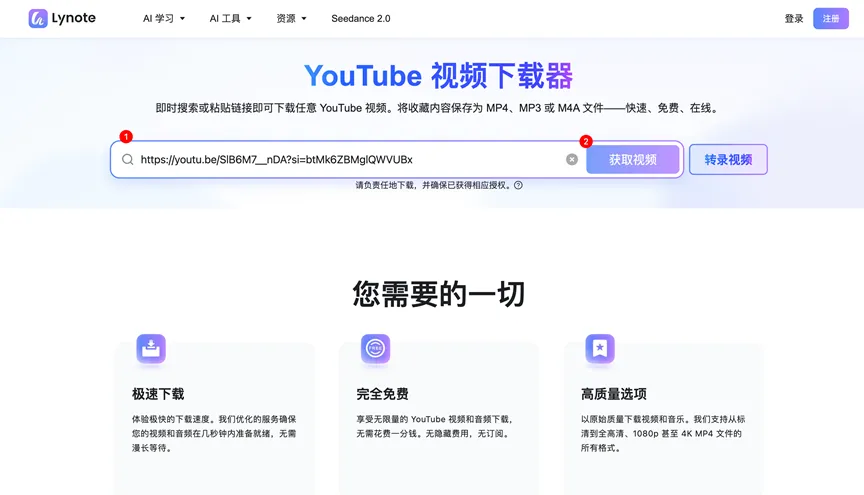
Task: Click the 完全免费 card description text
Action: 434,426
